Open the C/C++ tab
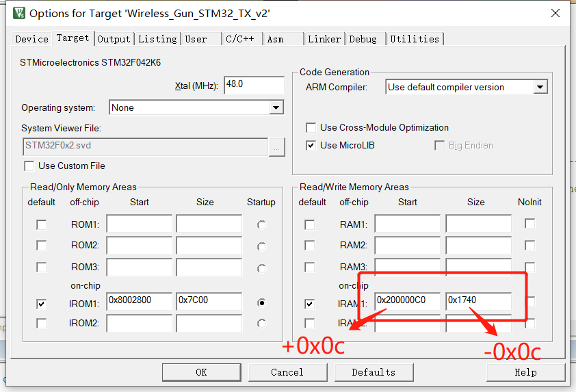The height and width of the screenshot is (392, 576). pos(240,39)
